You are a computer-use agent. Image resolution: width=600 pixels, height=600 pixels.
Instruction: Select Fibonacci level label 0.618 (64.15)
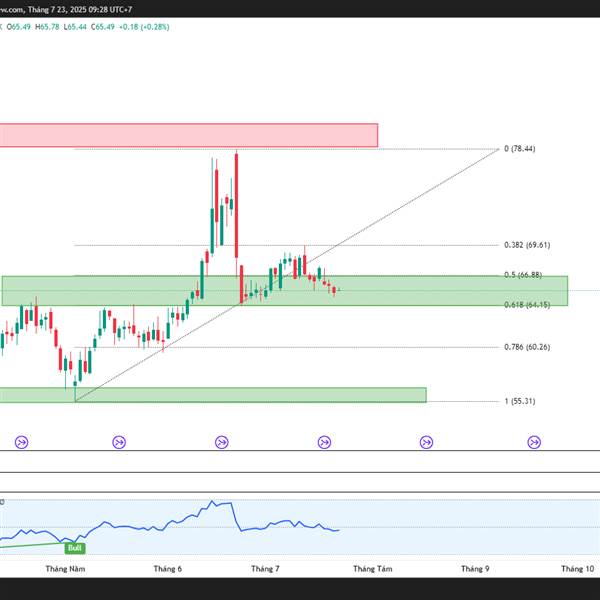(x=527, y=305)
